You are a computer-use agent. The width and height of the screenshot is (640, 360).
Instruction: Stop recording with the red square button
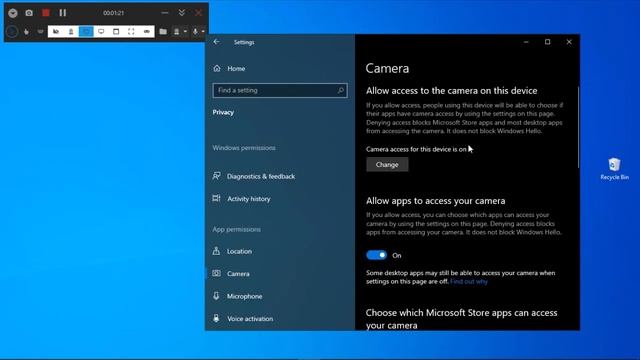click(x=46, y=13)
